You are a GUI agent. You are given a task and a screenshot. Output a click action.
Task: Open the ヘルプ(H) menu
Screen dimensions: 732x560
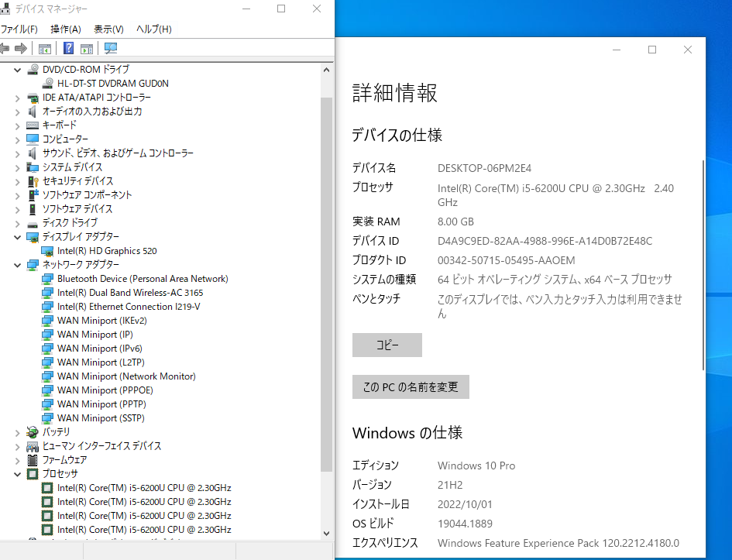(x=154, y=29)
